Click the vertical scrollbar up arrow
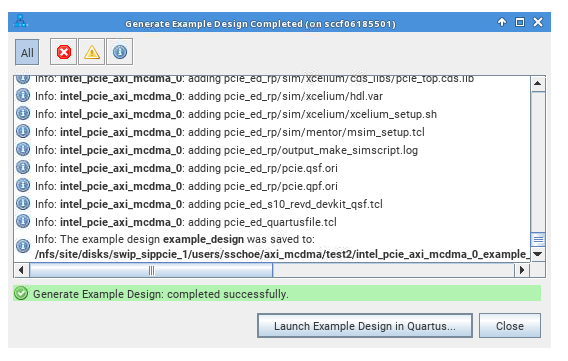Screen dimensions: 568x361 coord(538,84)
